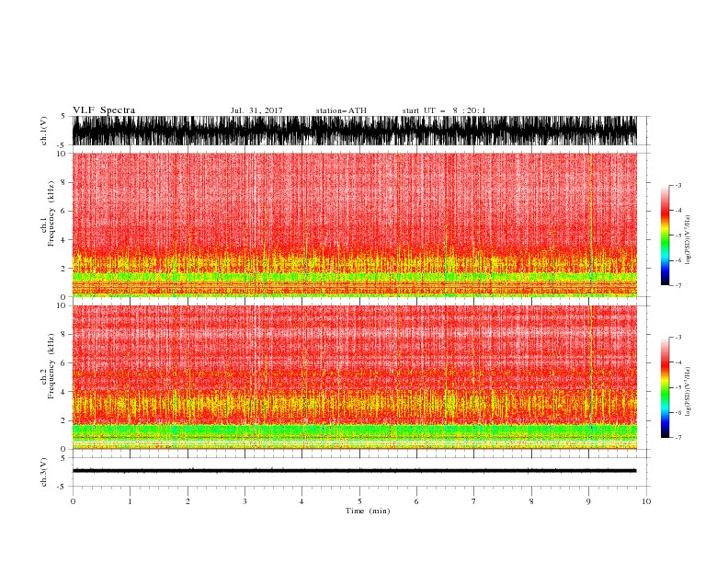Select the "Time (min)" axis label
Screen dimensions: 728x563
click(x=368, y=511)
